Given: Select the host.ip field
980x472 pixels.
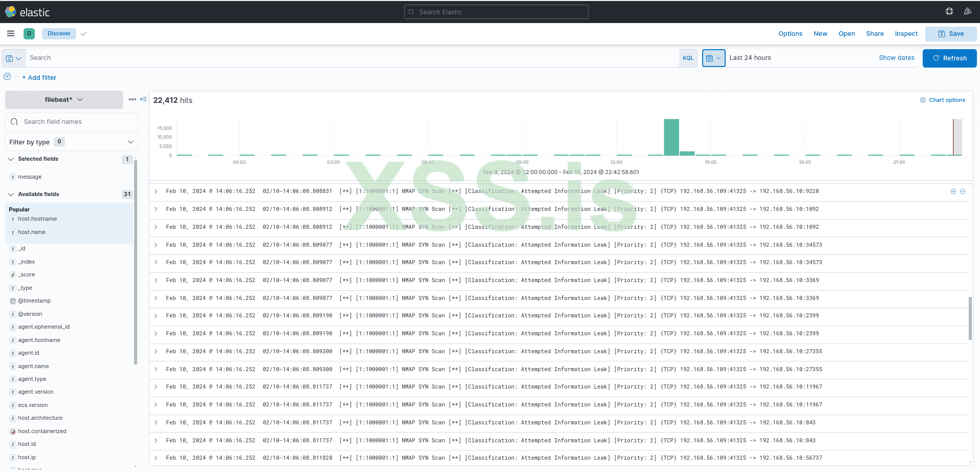Looking at the screenshot, I should click(27, 458).
